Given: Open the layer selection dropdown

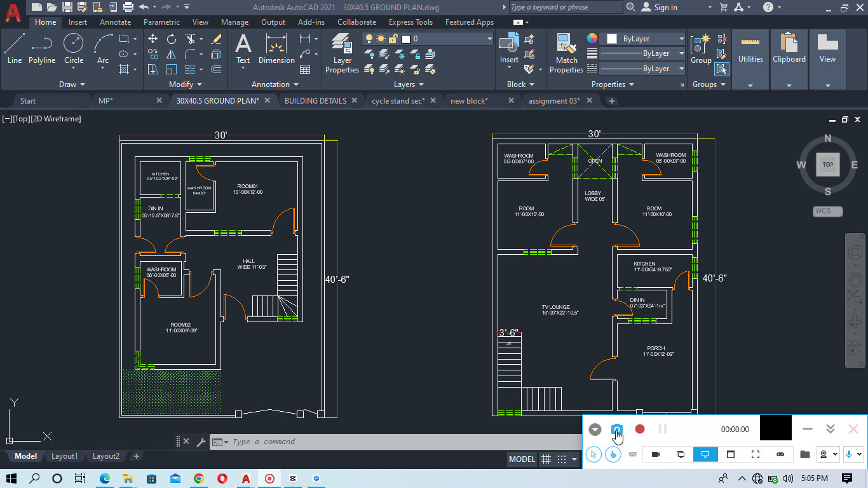Looking at the screenshot, I should (489, 39).
